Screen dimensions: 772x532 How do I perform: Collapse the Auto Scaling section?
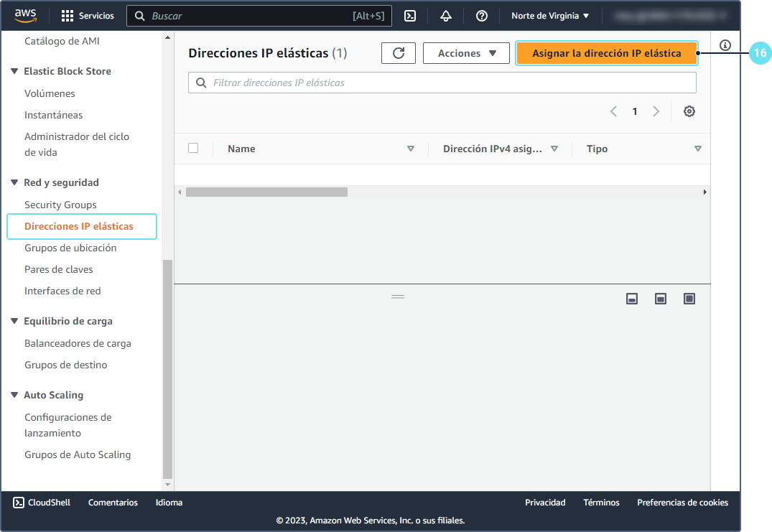(x=16, y=396)
